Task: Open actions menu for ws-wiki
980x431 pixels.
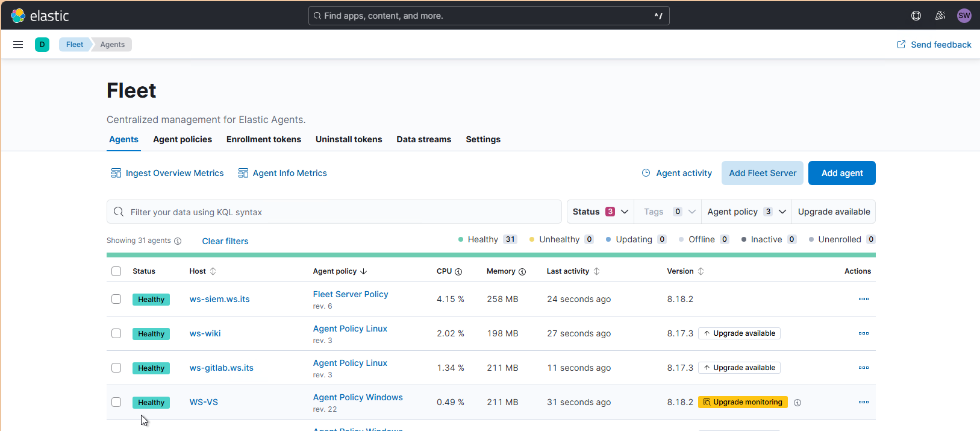Action: click(864, 333)
